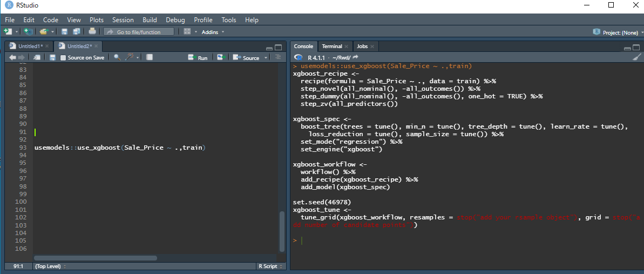Open the Debug menu

click(x=175, y=20)
